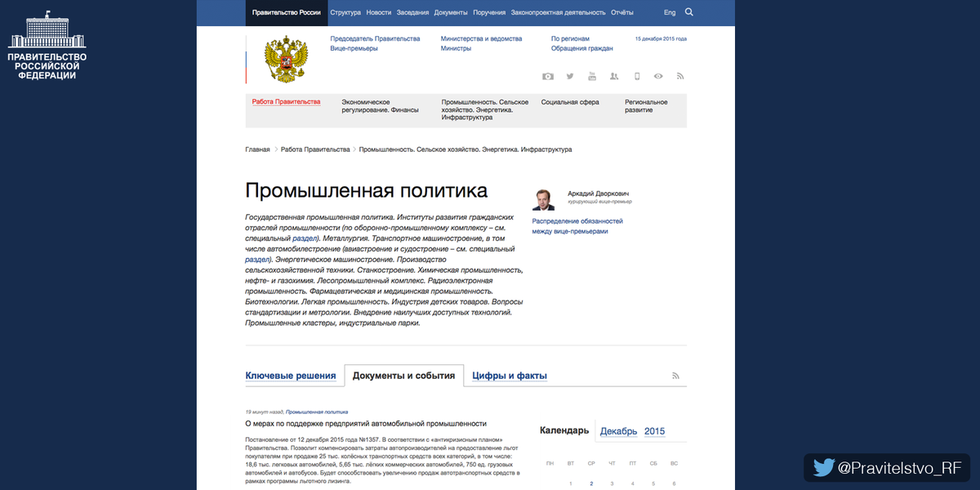Open the 2015 year selector in calendar
This screenshot has width=980, height=490.
click(x=654, y=431)
